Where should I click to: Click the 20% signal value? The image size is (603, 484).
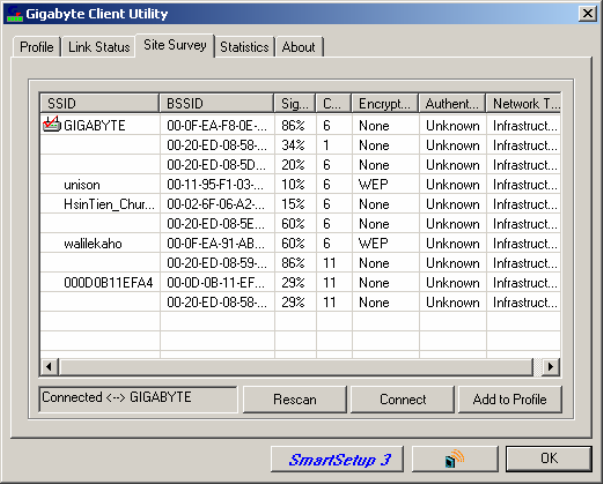pos(293,165)
